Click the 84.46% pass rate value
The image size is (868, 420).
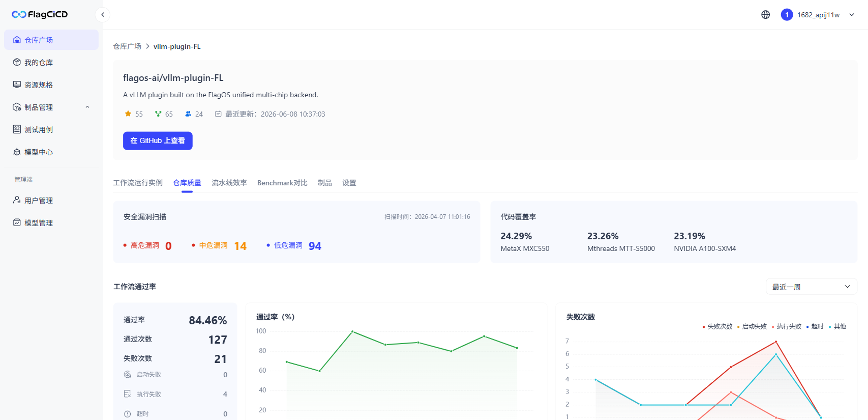tap(208, 320)
